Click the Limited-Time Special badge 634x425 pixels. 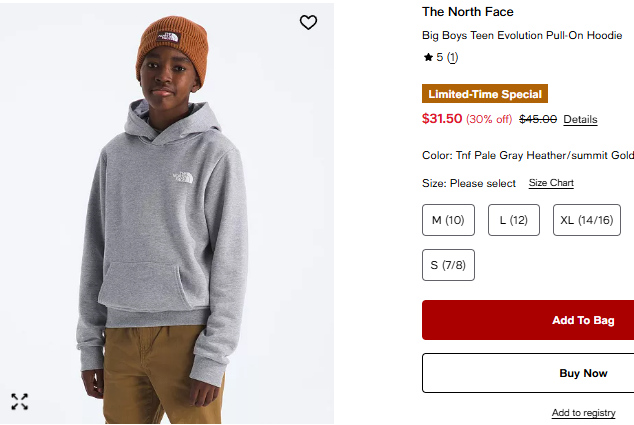pos(485,95)
